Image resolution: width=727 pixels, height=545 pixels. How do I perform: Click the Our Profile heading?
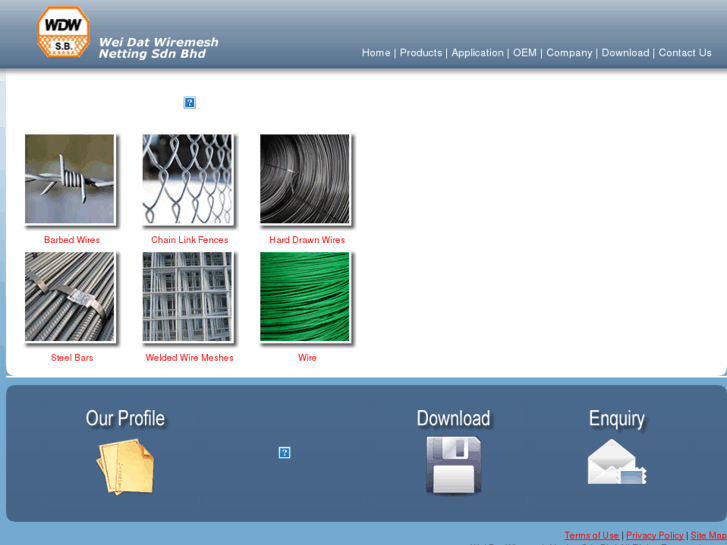125,418
